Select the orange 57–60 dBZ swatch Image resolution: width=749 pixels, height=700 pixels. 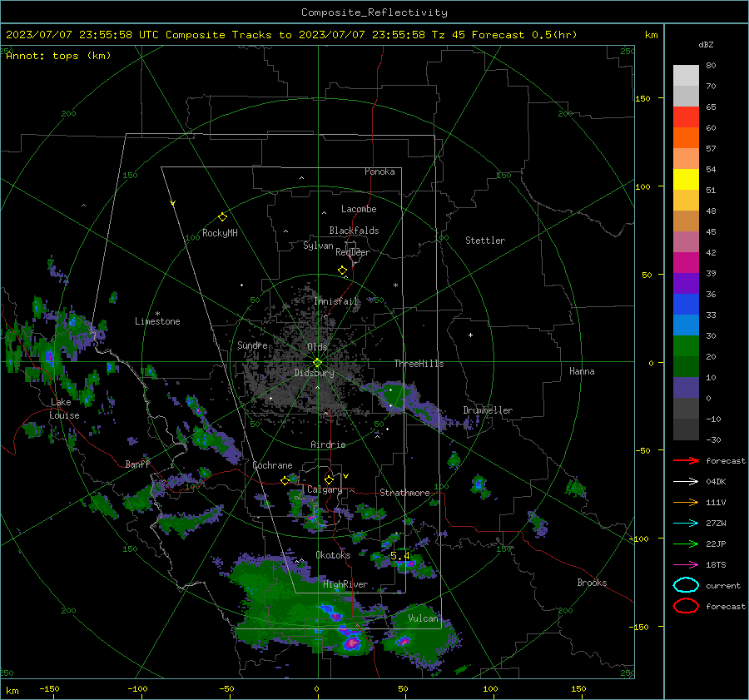click(686, 138)
